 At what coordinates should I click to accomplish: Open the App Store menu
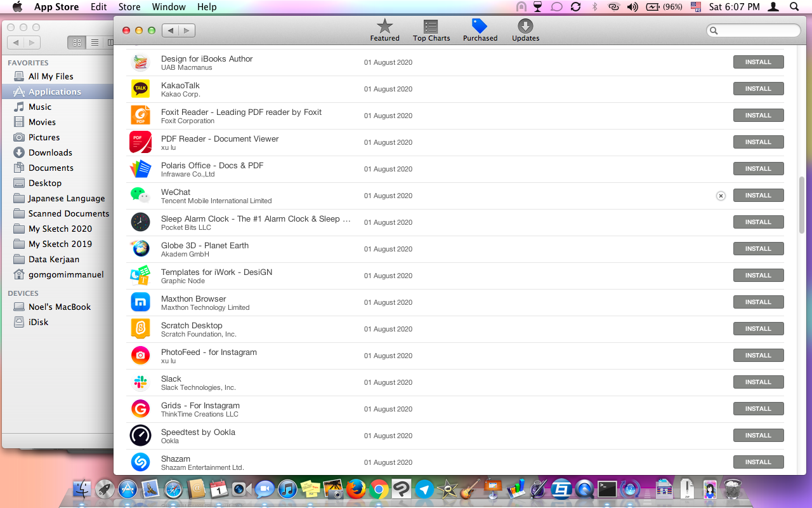(x=56, y=7)
